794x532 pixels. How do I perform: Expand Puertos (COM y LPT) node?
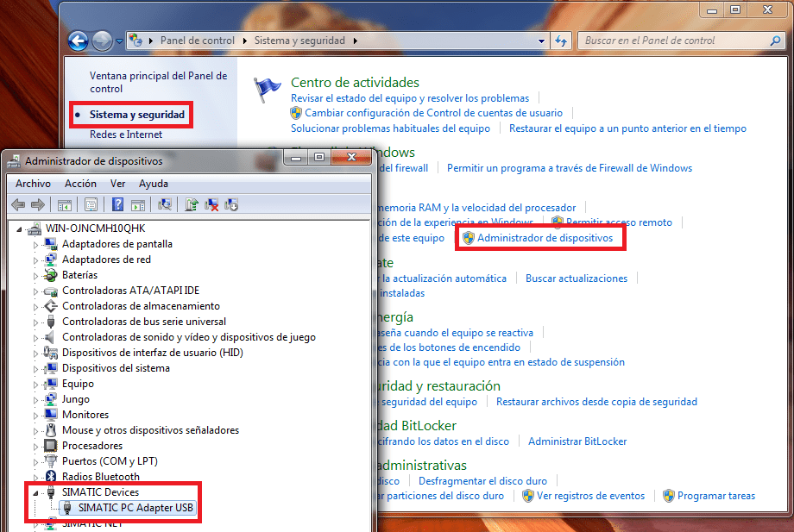click(x=36, y=462)
